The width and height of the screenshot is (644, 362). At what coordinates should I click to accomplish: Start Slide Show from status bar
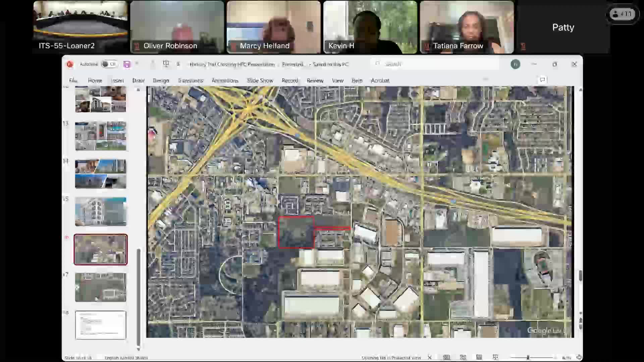495,357
